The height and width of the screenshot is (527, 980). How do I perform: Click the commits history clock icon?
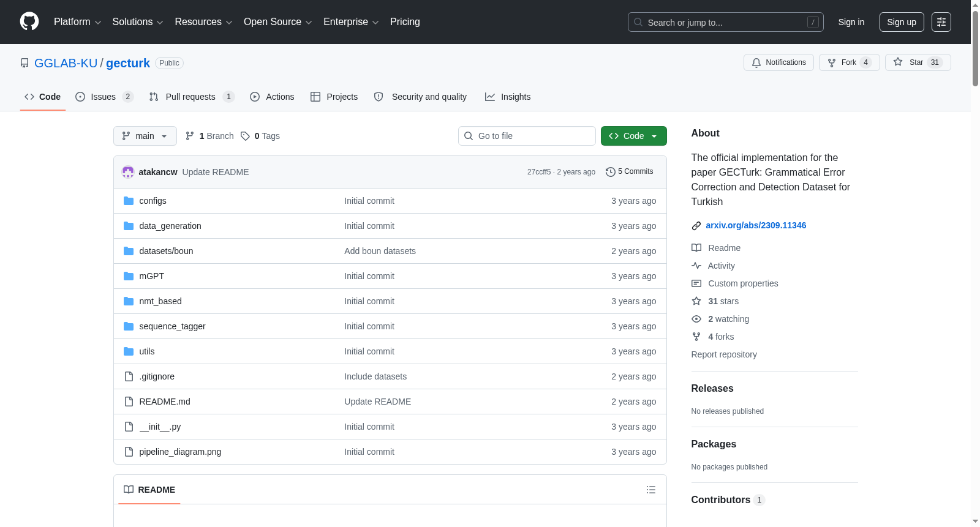click(610, 172)
